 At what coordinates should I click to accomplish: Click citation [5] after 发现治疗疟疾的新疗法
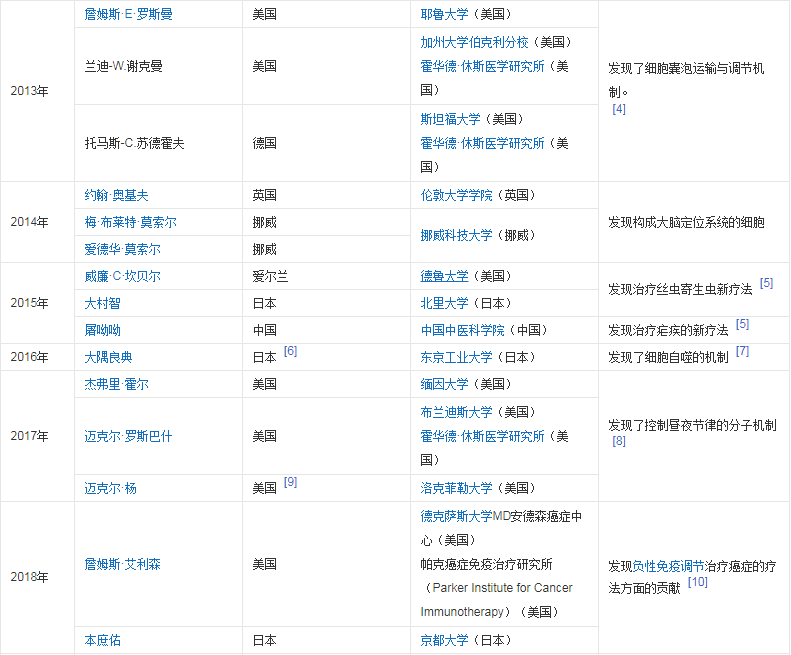click(742, 324)
